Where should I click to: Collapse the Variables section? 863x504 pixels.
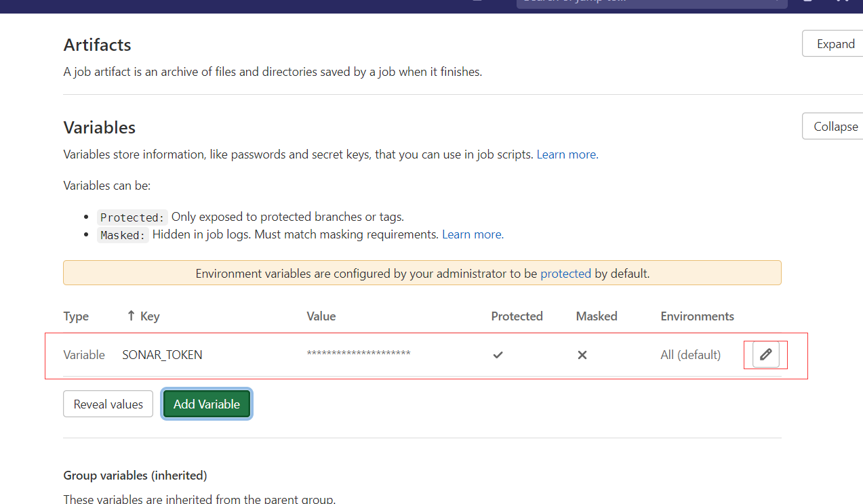(835, 127)
